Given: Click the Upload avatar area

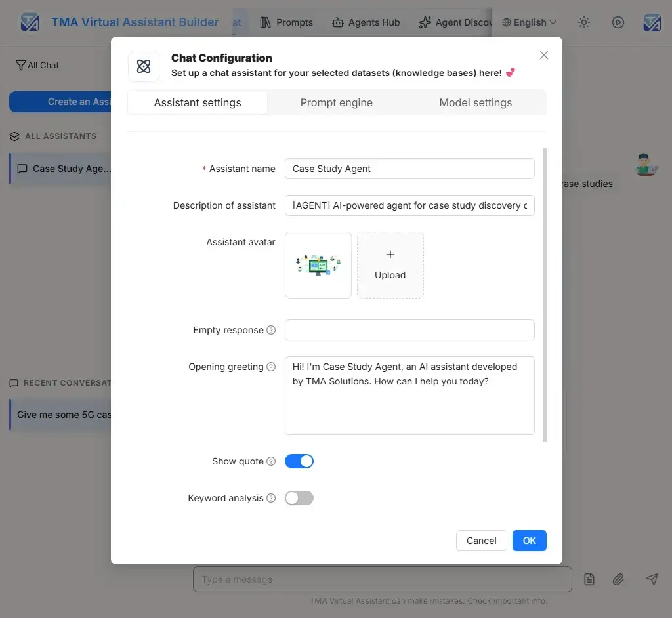Looking at the screenshot, I should tap(390, 265).
